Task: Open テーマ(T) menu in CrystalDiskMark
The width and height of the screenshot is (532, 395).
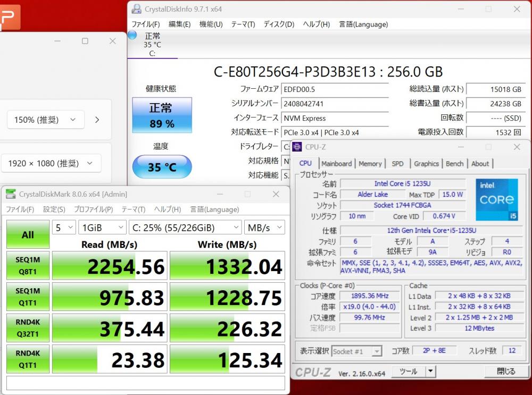Action: [134, 209]
